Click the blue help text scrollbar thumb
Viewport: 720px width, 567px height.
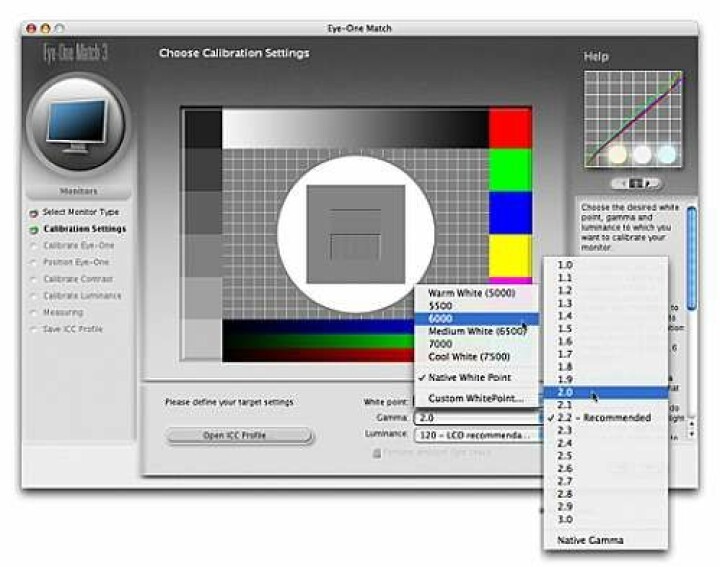pyautogui.click(x=692, y=258)
